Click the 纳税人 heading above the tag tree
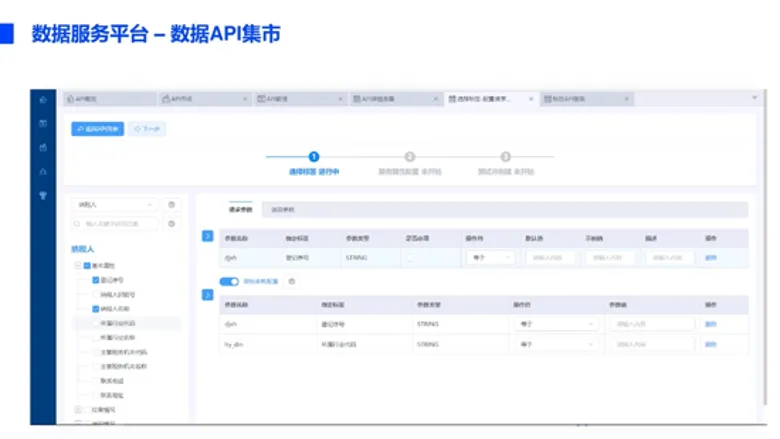Image resolution: width=780 pixels, height=439 pixels. (x=83, y=249)
